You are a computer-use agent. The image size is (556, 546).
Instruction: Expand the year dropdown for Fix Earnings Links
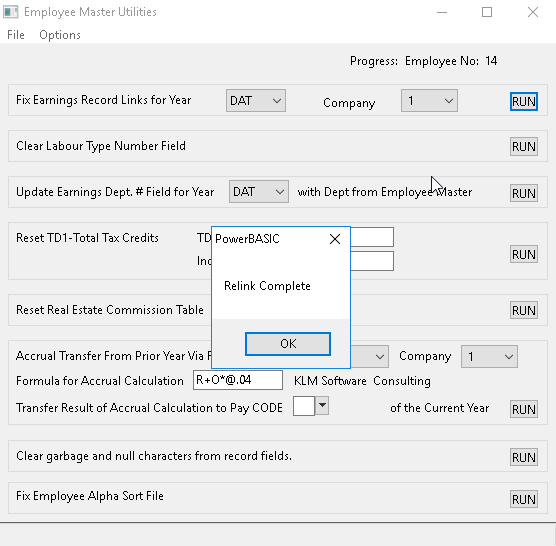tap(256, 101)
